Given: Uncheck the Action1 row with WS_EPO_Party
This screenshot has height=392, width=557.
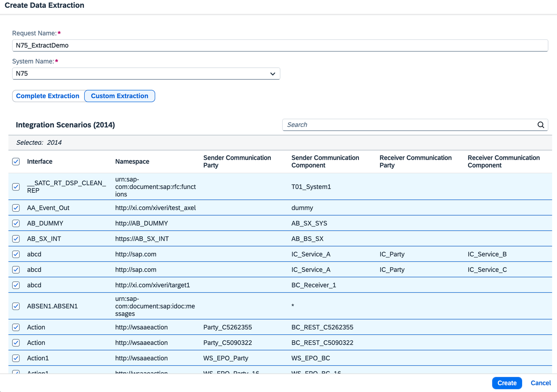Looking at the screenshot, I should tap(16, 358).
